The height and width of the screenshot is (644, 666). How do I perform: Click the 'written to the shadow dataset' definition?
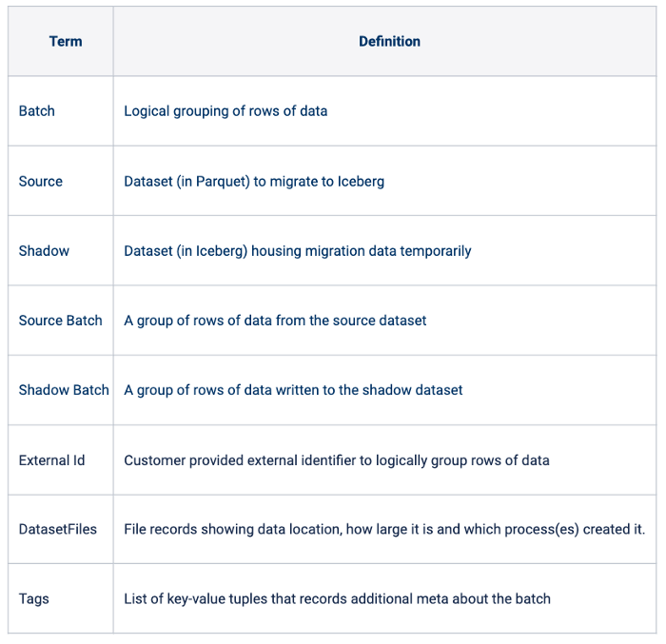(x=293, y=390)
